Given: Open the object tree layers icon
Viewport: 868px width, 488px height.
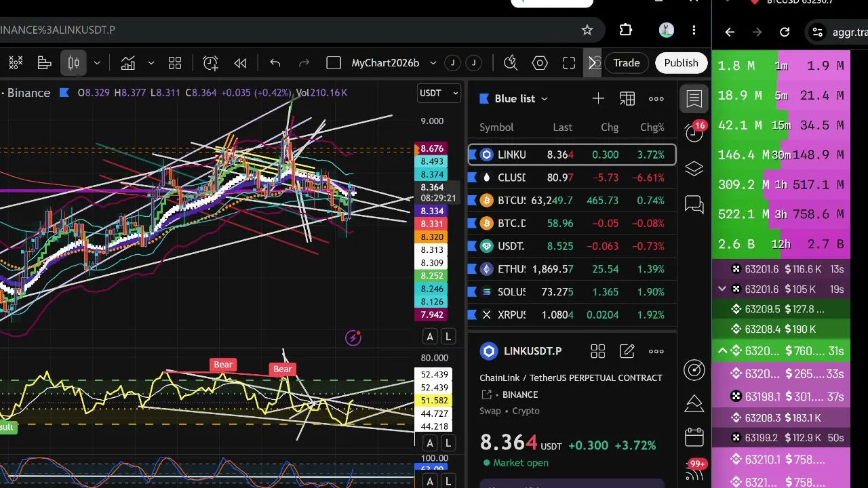Looking at the screenshot, I should click(x=694, y=169).
